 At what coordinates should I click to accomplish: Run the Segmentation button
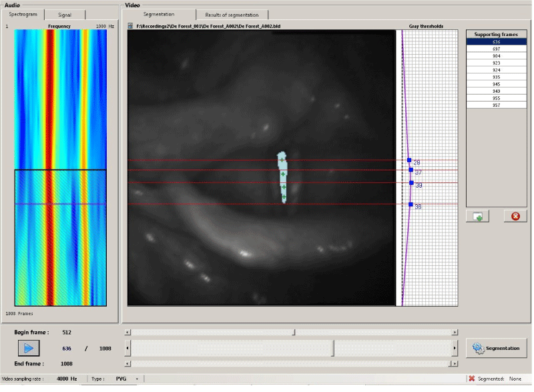496,348
